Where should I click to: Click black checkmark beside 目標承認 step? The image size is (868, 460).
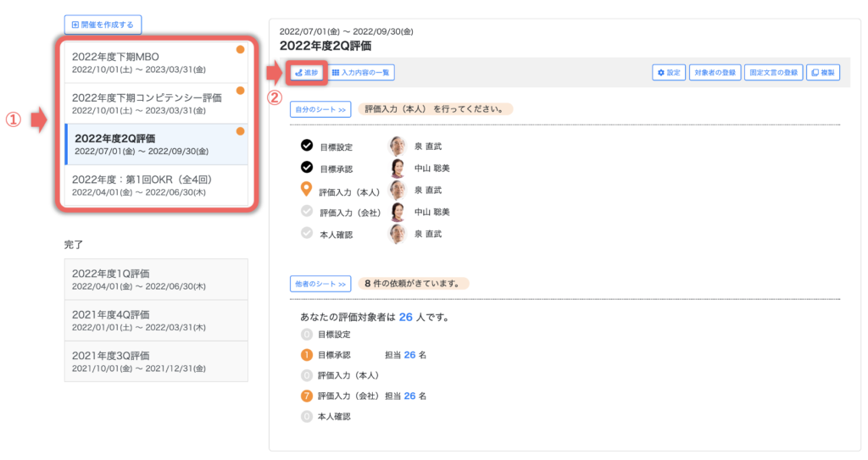click(x=307, y=168)
